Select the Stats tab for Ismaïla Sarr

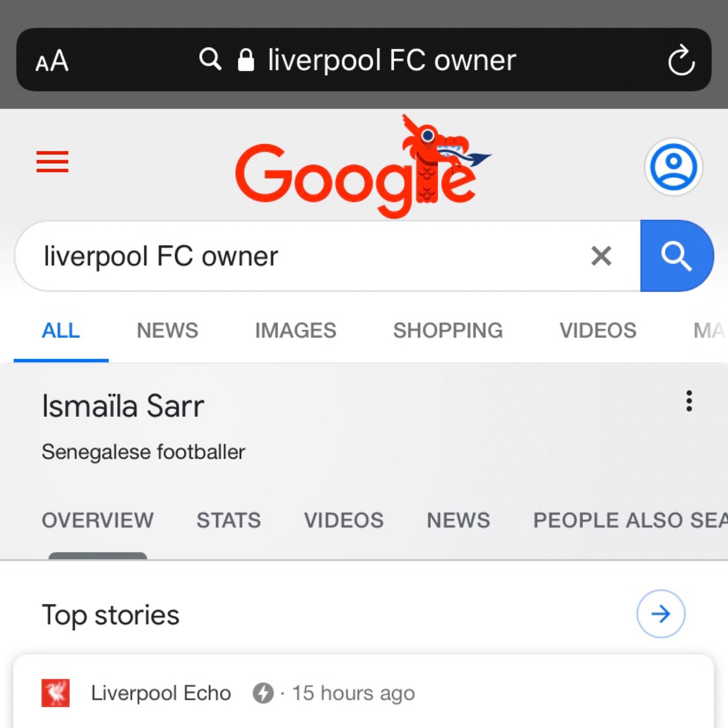point(228,520)
